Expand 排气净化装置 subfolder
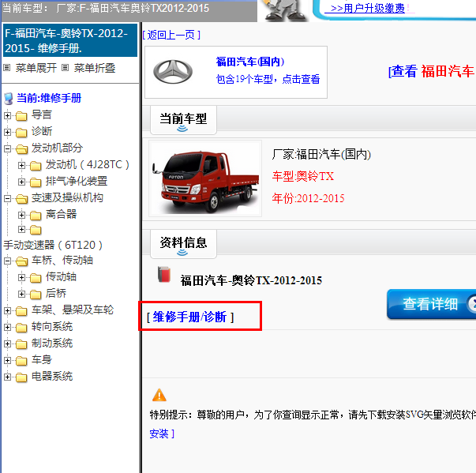 tap(21, 182)
